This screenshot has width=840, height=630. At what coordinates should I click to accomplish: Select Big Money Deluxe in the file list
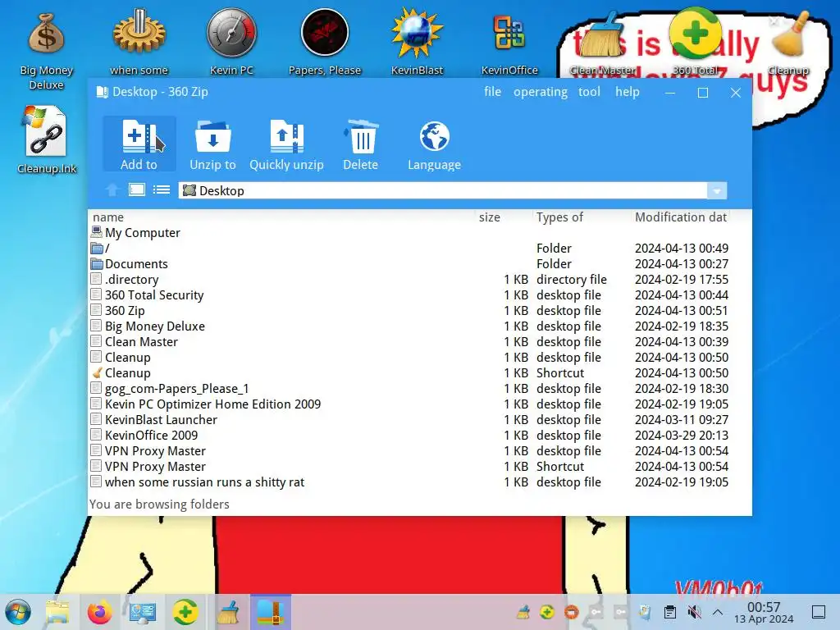click(x=410, y=326)
